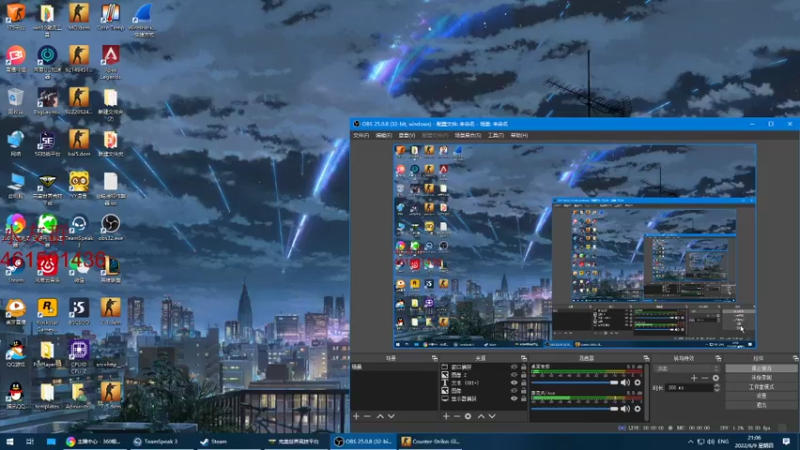Open OBS 设置 from controls panel
This screenshot has width=800, height=450.
pyautogui.click(x=761, y=396)
